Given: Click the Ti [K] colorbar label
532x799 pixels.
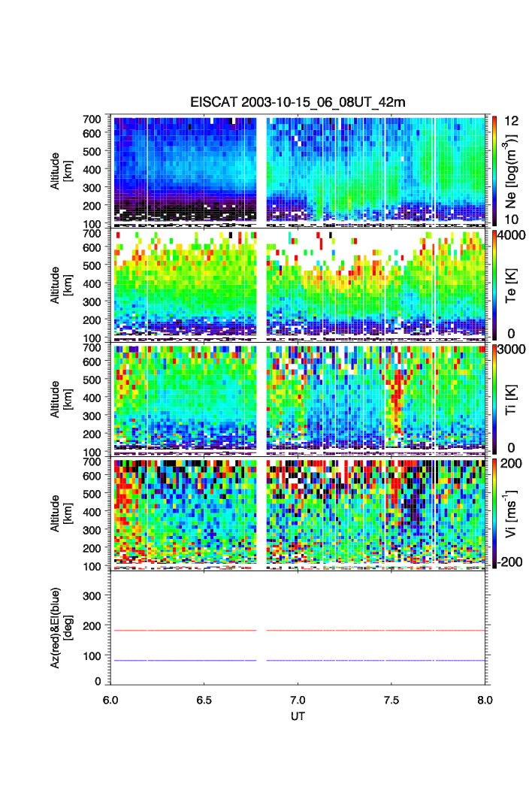Looking at the screenshot, I should pos(513,398).
